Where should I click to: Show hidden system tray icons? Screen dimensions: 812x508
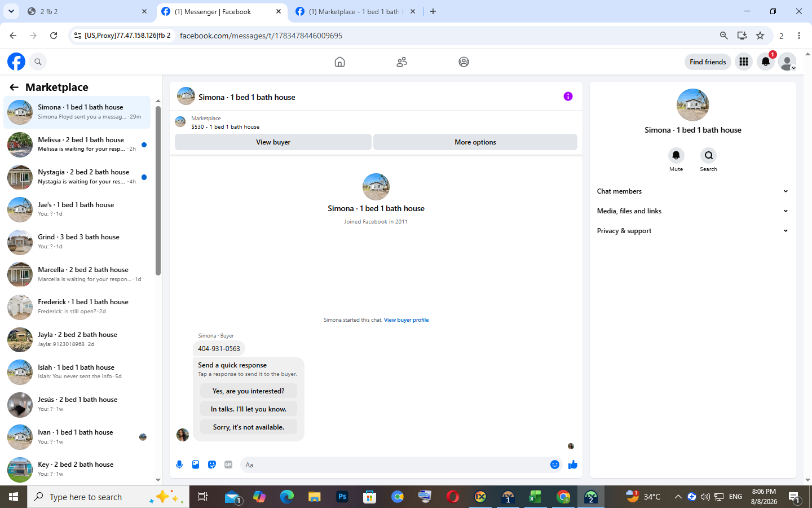click(x=678, y=497)
